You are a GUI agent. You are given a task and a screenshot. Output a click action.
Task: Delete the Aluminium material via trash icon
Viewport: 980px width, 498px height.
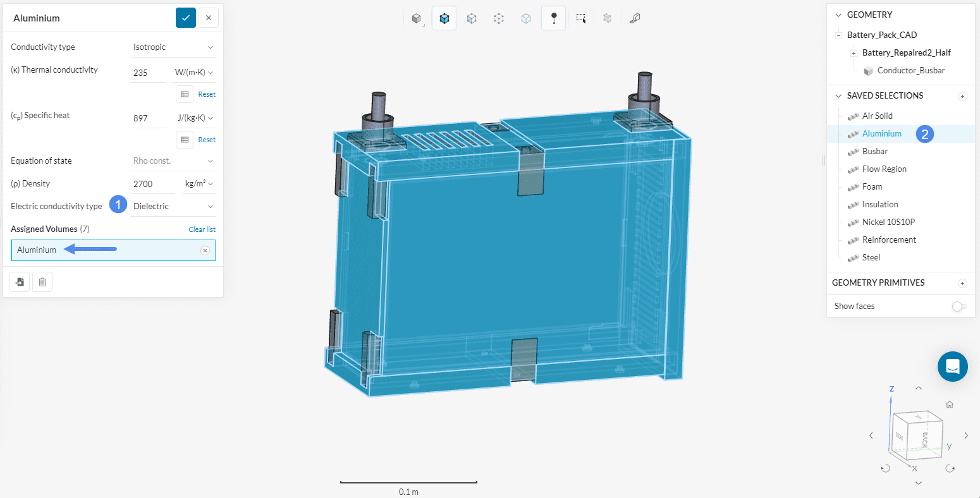[x=42, y=282]
